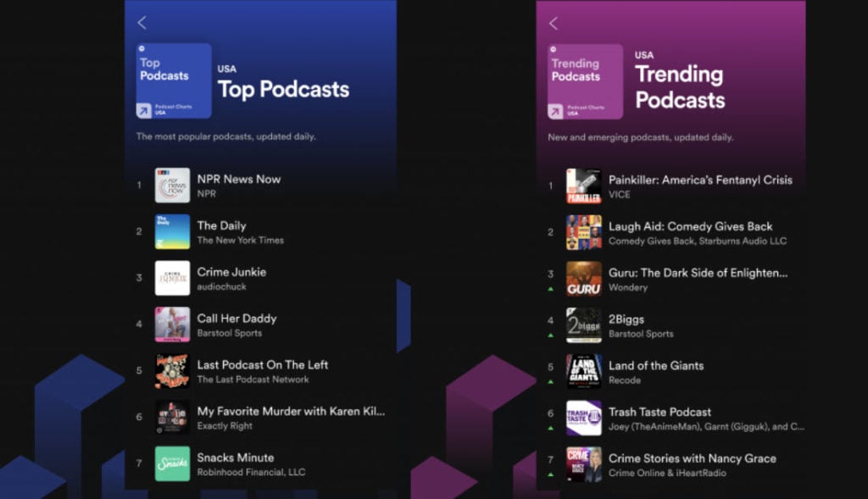Select the Land of the Giants title
The width and height of the screenshot is (868, 499).
click(x=656, y=366)
